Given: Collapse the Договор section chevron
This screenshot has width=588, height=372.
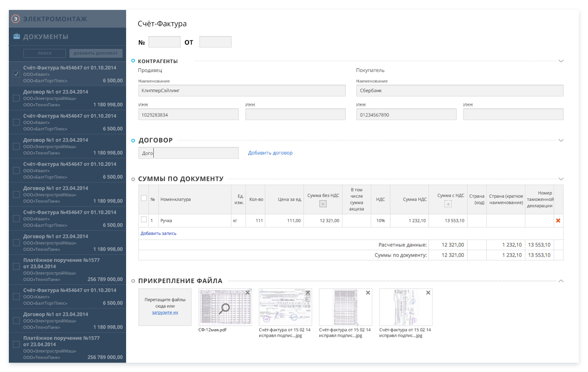Looking at the screenshot, I should click(561, 140).
